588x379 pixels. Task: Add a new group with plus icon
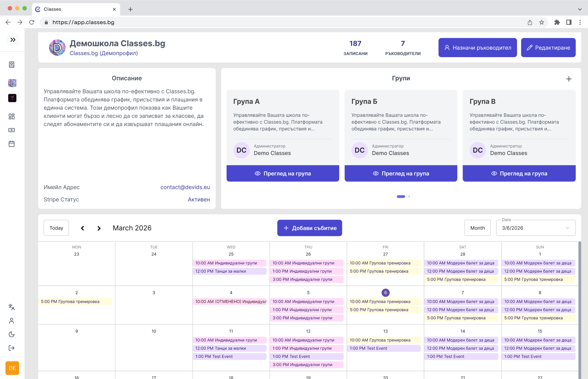click(x=569, y=79)
